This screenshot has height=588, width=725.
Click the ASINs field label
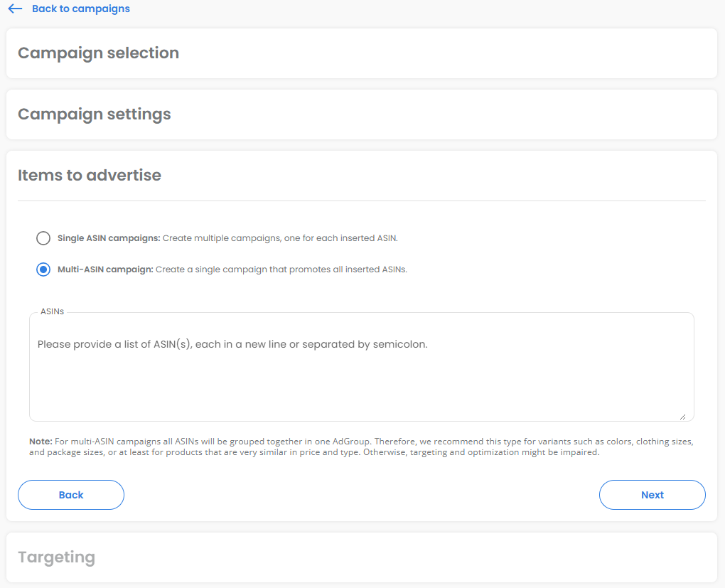pyautogui.click(x=52, y=311)
